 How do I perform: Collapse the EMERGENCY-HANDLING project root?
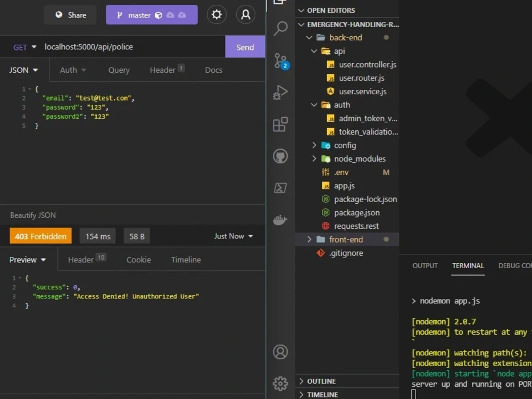pyautogui.click(x=301, y=24)
